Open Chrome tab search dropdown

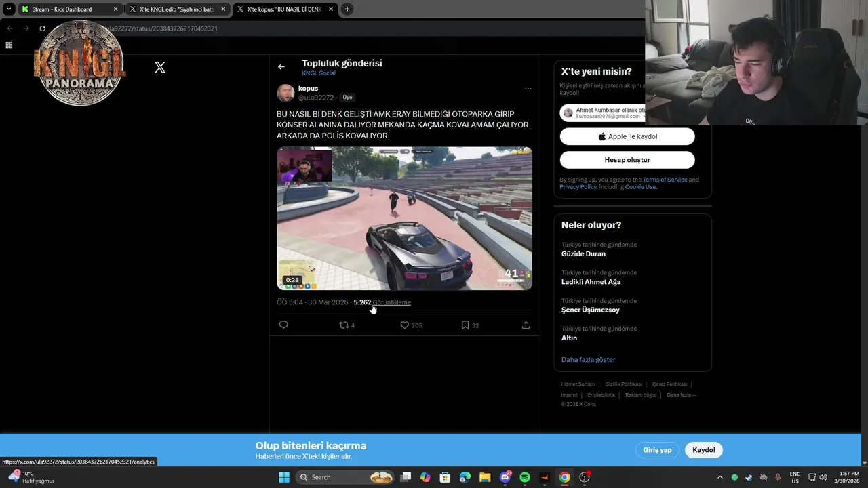coord(9,9)
